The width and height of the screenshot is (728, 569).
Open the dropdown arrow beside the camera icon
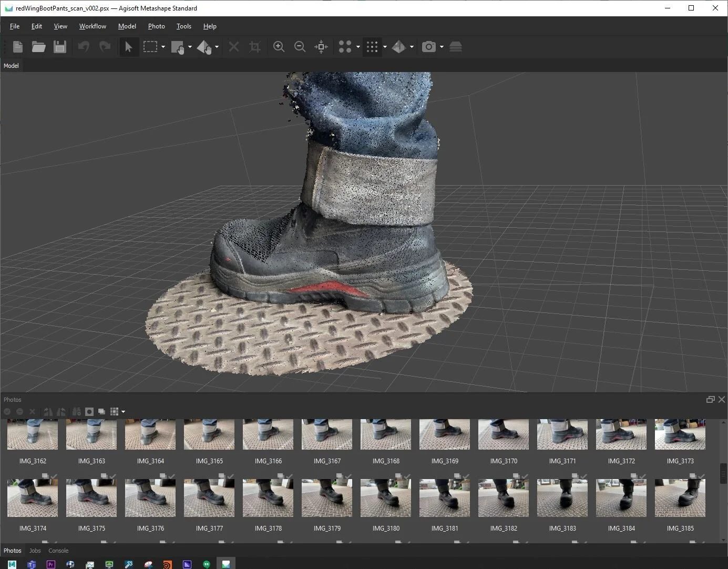[x=442, y=47]
